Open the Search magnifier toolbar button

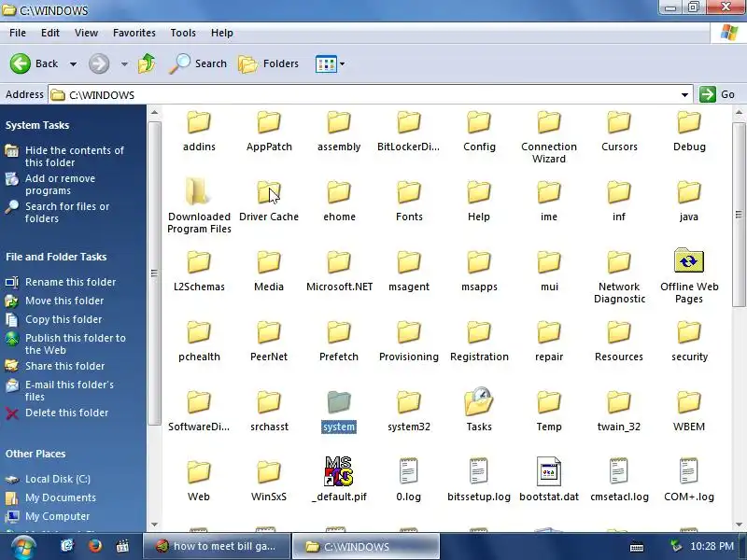198,63
